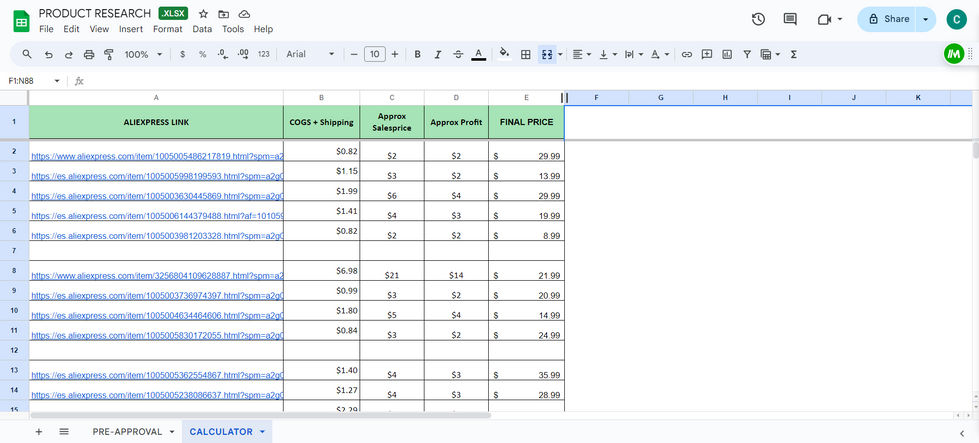This screenshot has width=979, height=443.
Task: Star the PRODUCT RESEARCH document
Action: pos(204,14)
